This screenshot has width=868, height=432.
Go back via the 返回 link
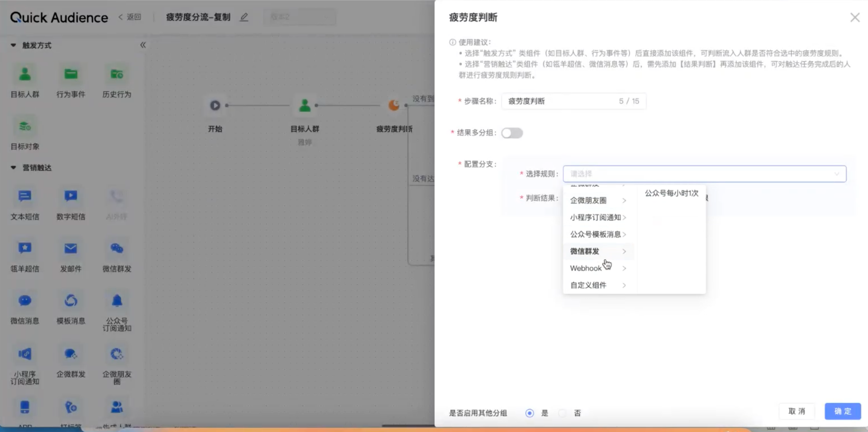coord(130,17)
